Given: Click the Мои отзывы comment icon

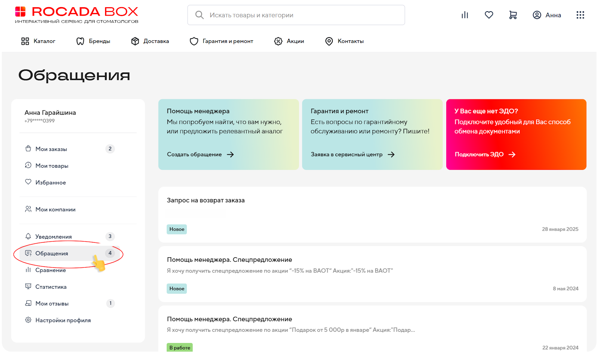Looking at the screenshot, I should pyautogui.click(x=28, y=303).
